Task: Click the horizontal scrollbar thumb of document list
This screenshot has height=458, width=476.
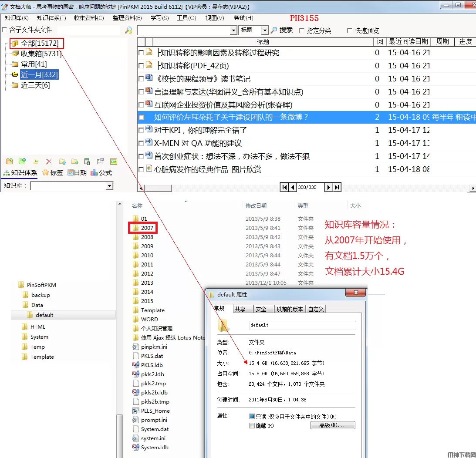Action: pos(158,188)
